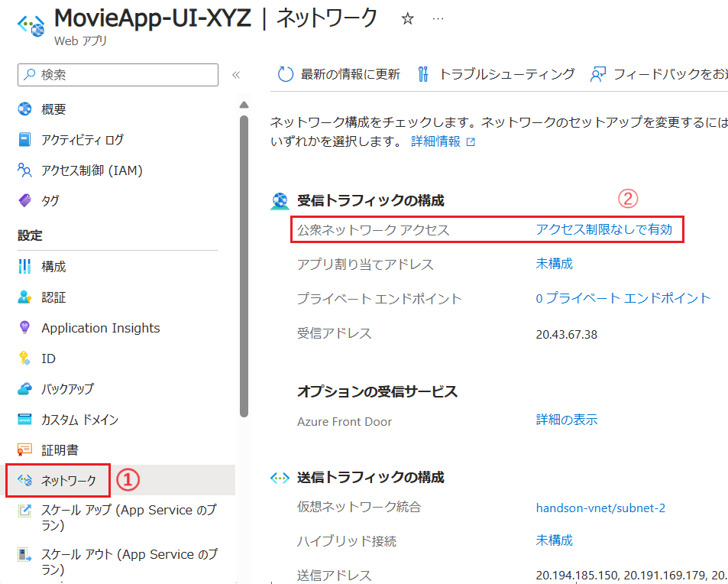Click the スケール アップ icon
This screenshot has width=728, height=584.
(24, 510)
